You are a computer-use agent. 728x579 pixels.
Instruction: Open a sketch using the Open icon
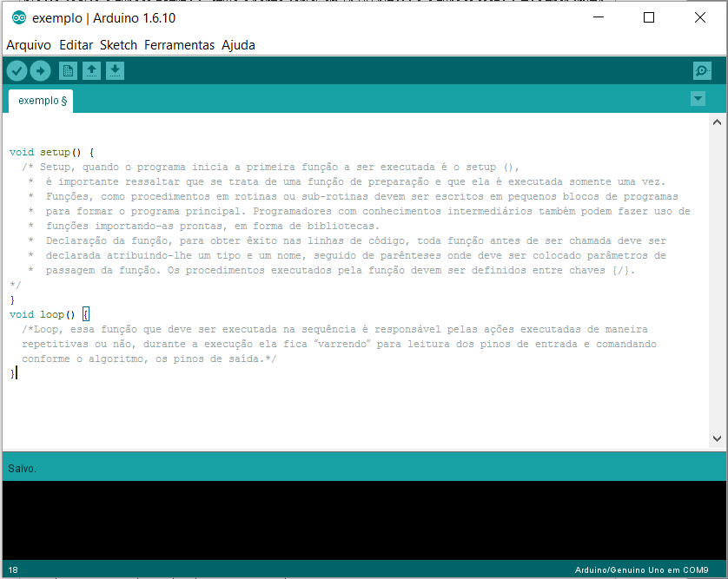(91, 70)
